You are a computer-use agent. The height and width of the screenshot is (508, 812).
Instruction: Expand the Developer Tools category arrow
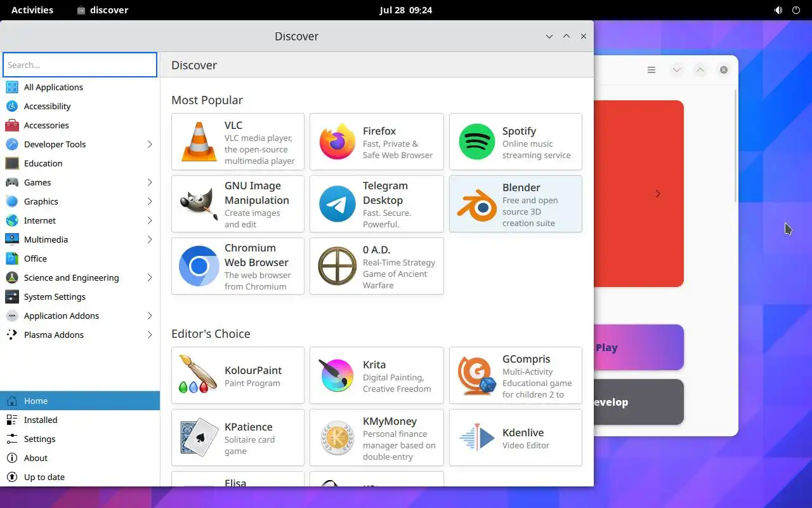[x=150, y=144]
